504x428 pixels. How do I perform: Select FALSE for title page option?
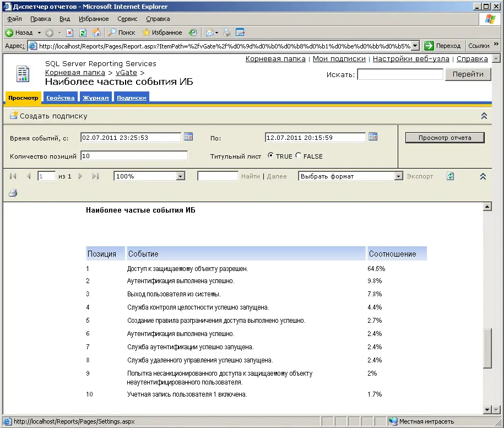click(299, 156)
